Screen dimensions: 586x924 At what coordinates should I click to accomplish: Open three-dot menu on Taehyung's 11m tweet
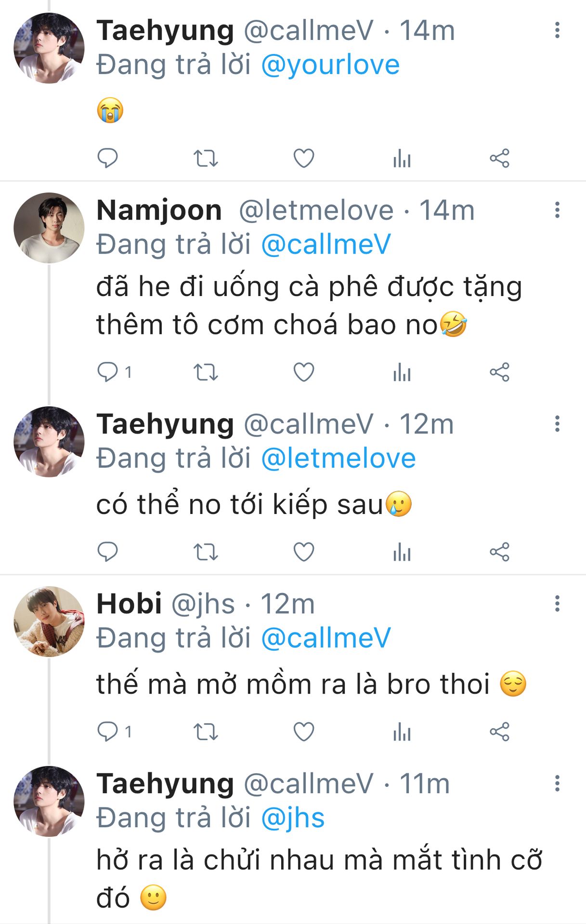557,783
